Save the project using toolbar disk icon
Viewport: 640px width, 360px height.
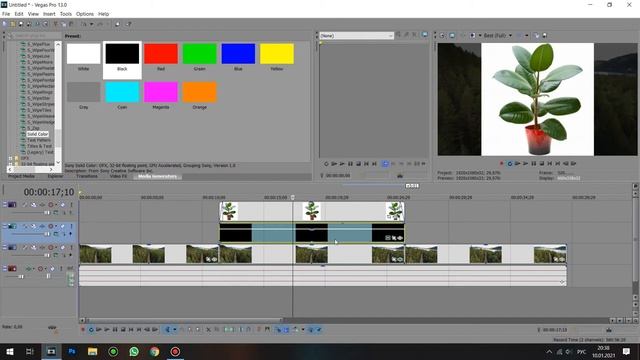(21, 24)
